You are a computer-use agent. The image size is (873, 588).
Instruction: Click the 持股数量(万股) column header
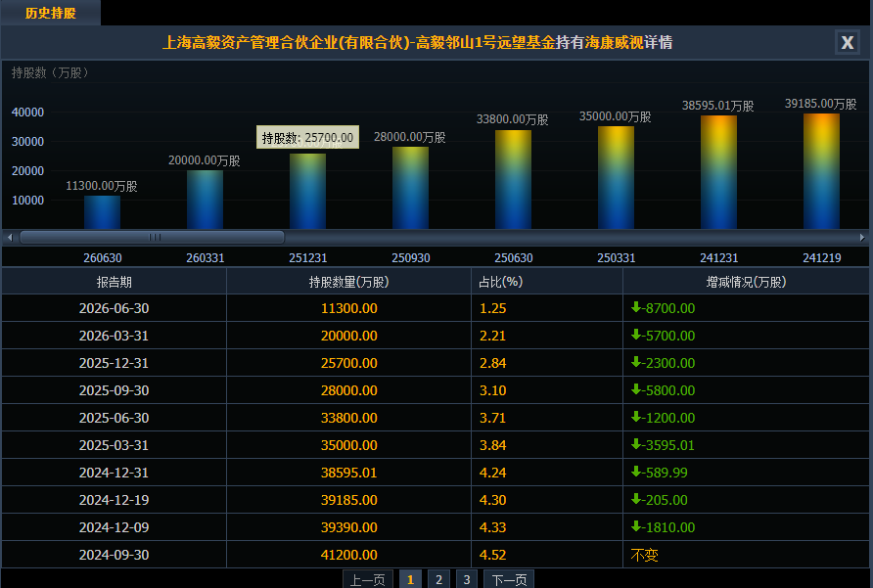[349, 282]
